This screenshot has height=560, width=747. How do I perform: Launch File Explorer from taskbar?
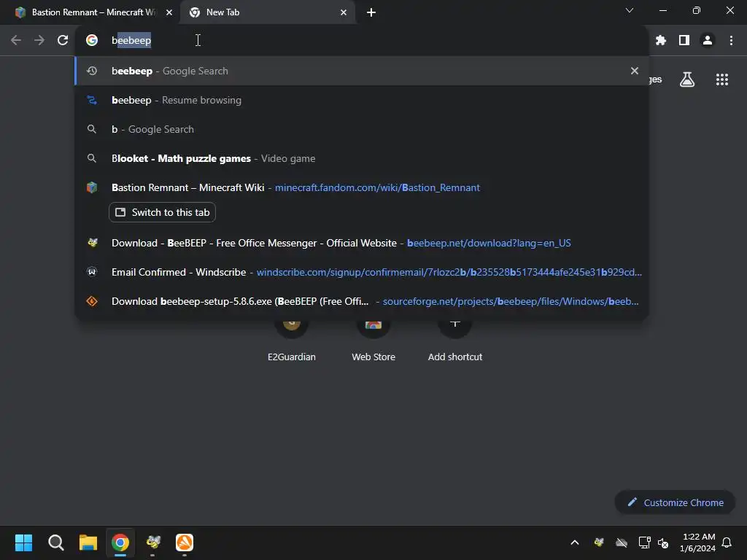[x=88, y=542]
